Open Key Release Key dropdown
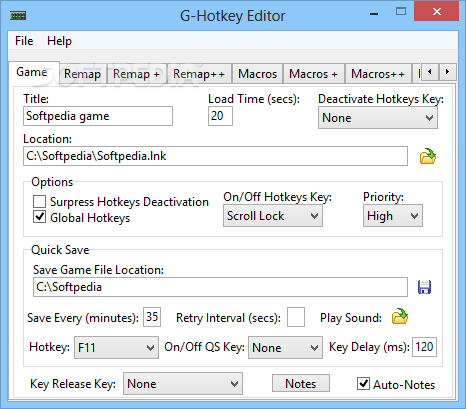The height and width of the screenshot is (409, 466). 183,384
